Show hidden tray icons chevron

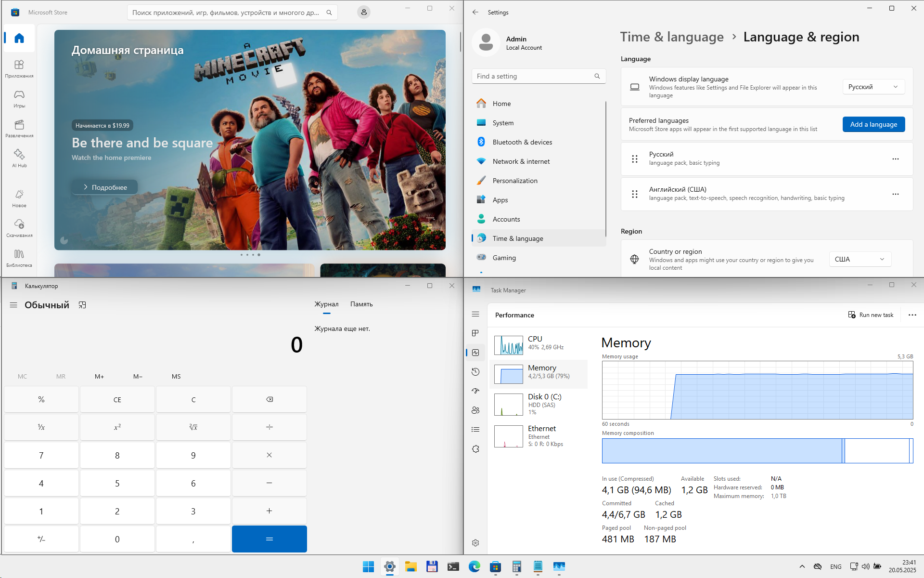tap(802, 566)
